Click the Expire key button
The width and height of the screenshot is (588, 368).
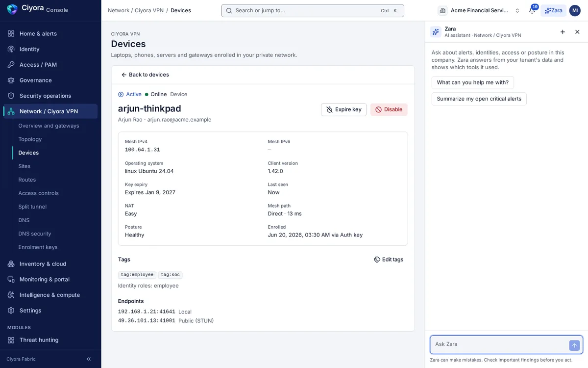[343, 109]
